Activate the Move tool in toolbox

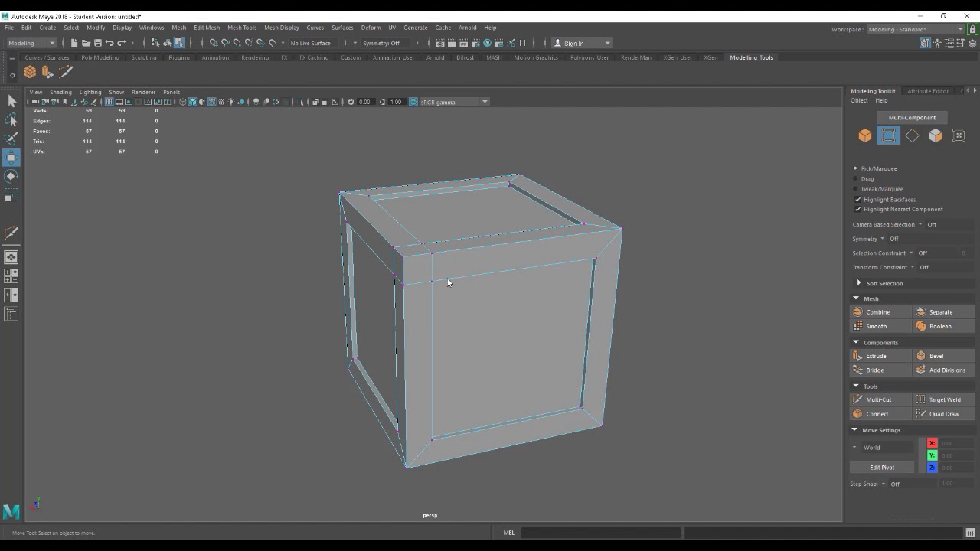coord(11,158)
